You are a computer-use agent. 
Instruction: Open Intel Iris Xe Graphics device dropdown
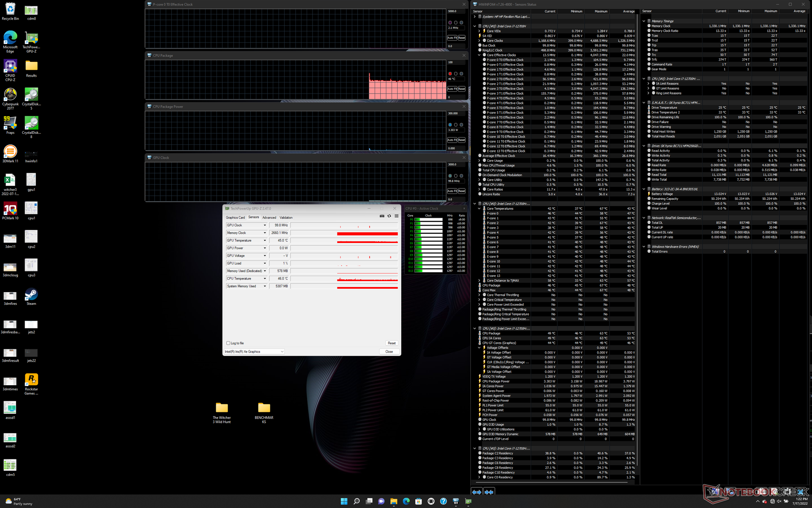tap(254, 352)
